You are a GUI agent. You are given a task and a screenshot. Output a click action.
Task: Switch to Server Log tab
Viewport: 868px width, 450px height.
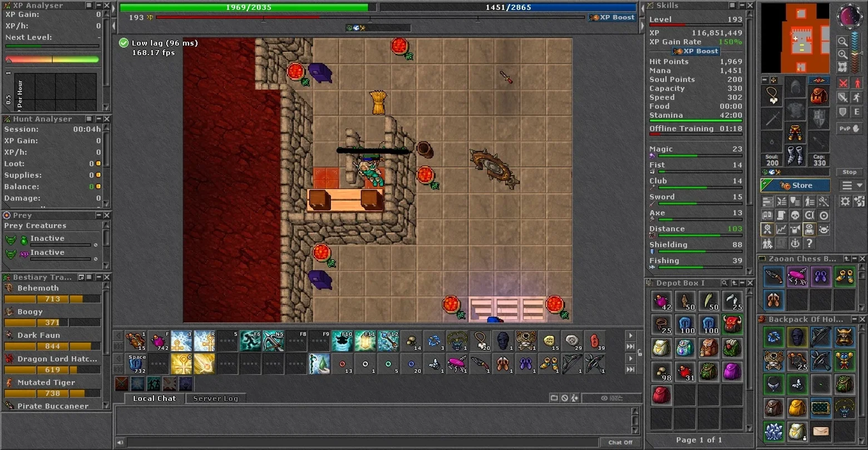pyautogui.click(x=215, y=398)
